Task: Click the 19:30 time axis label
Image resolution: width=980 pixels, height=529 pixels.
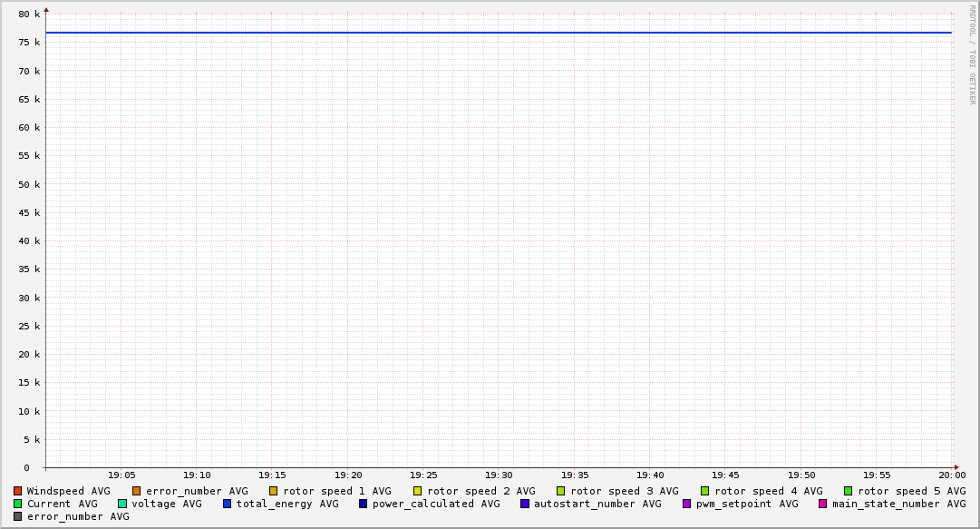Action: [x=499, y=475]
